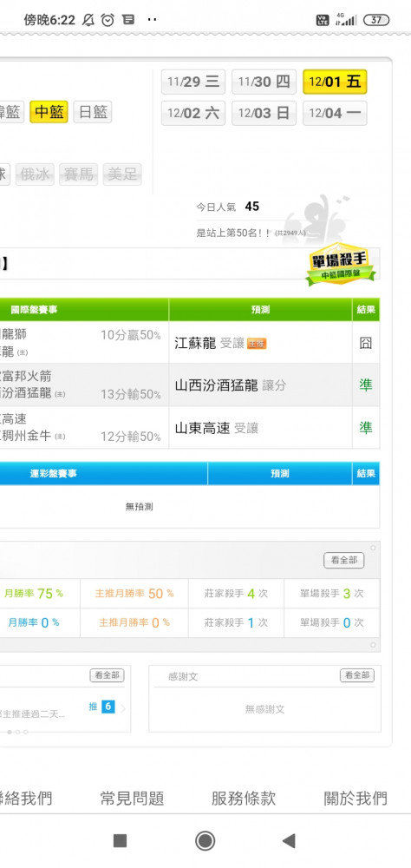Open the 單場殺手 badge icon
Image resolution: width=411 pixels, height=868 pixels.
tap(340, 265)
